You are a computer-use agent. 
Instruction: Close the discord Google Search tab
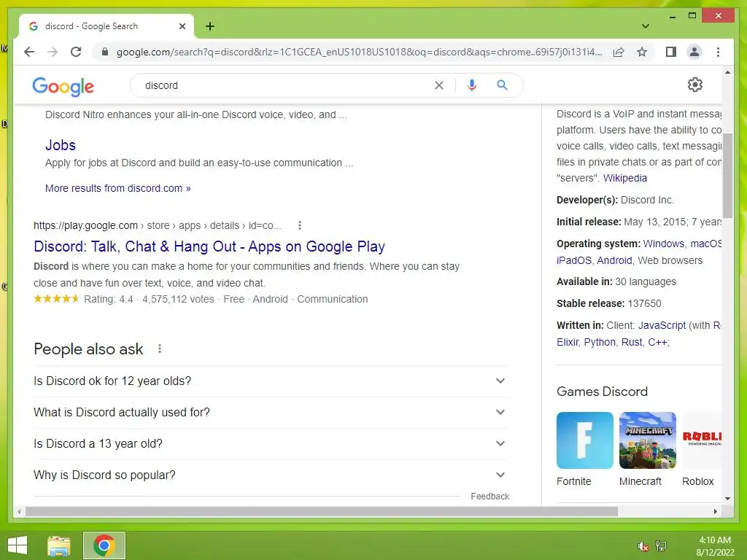182,26
